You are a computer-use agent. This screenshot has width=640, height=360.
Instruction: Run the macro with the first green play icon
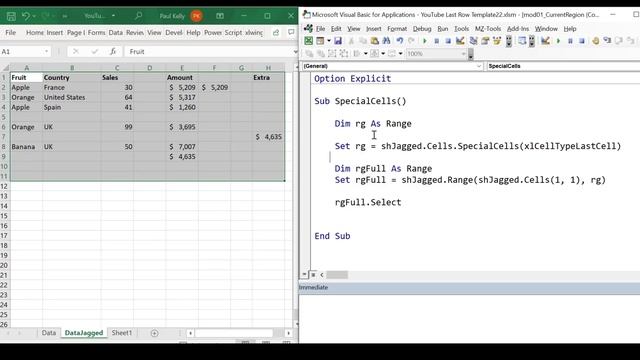[424, 41]
